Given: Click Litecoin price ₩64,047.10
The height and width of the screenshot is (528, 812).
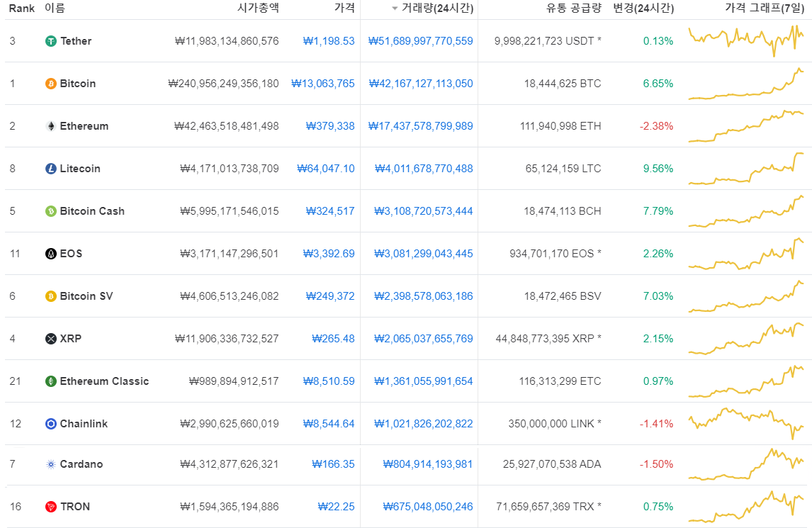Looking at the screenshot, I should [326, 169].
